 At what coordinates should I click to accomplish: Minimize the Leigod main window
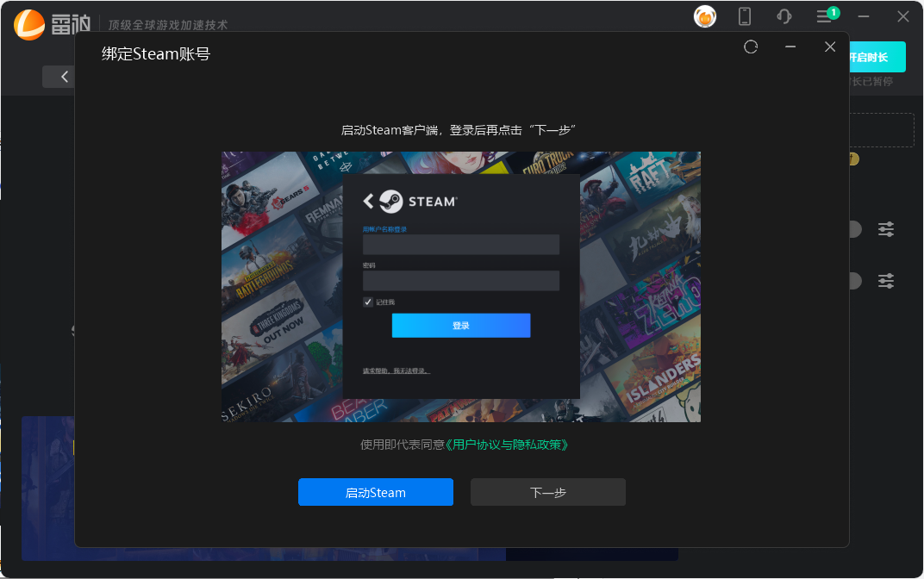[864, 16]
